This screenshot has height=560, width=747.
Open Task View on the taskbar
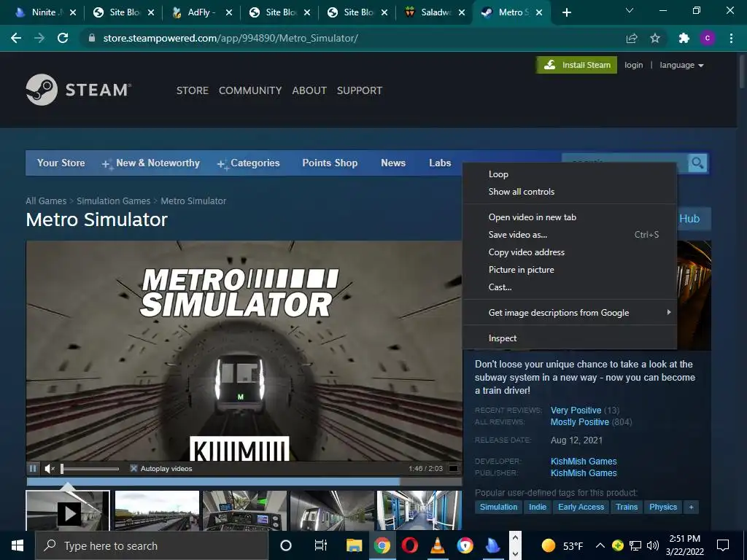[321, 545]
